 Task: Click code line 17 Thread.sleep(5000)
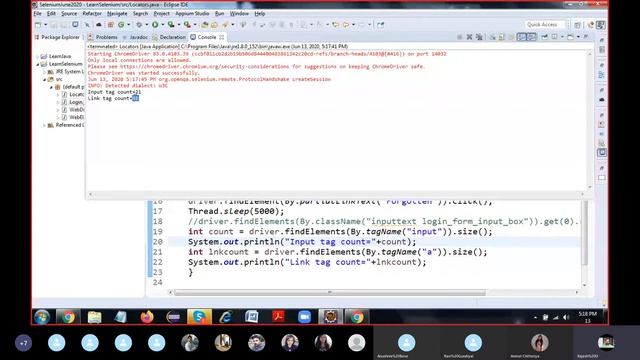(x=236, y=211)
